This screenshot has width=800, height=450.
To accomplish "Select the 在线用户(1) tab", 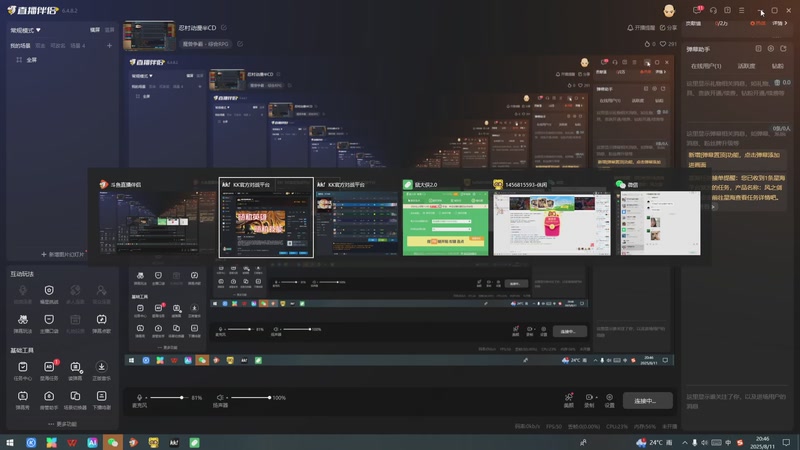I will (706, 66).
